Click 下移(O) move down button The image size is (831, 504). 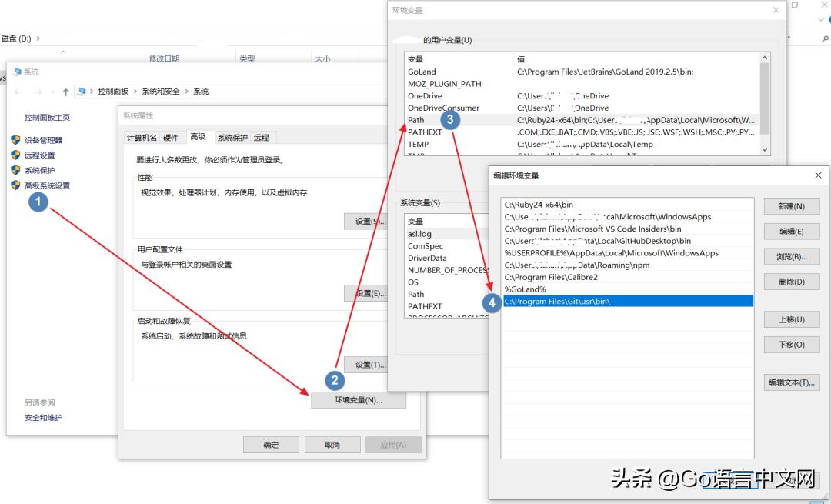click(x=792, y=345)
